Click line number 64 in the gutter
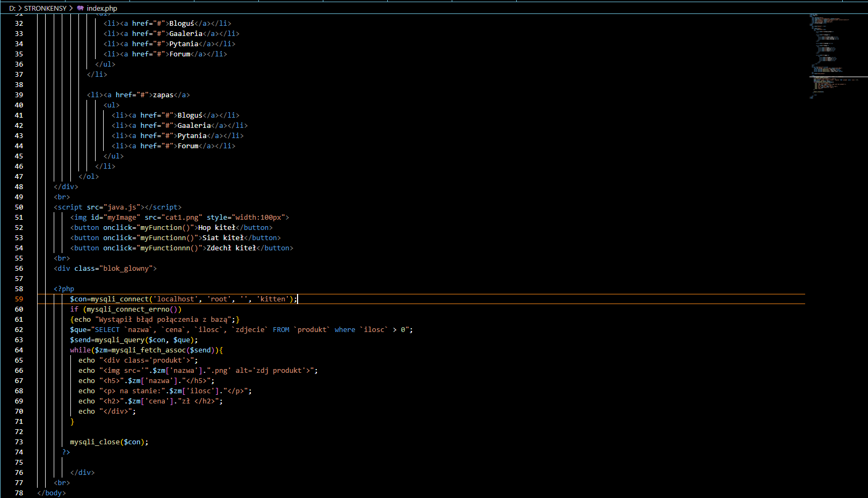868x498 pixels. (19, 350)
